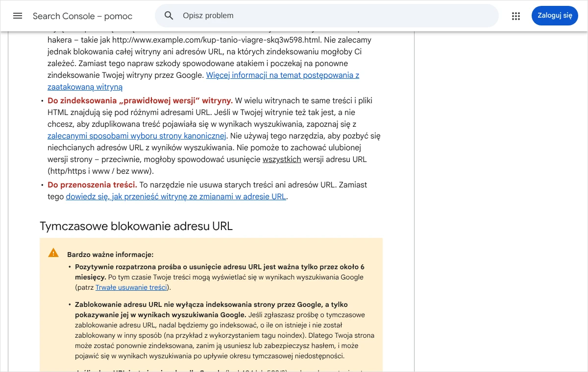Click the orange warning triangle icon
Screen dimensions: 588x372
53,253
